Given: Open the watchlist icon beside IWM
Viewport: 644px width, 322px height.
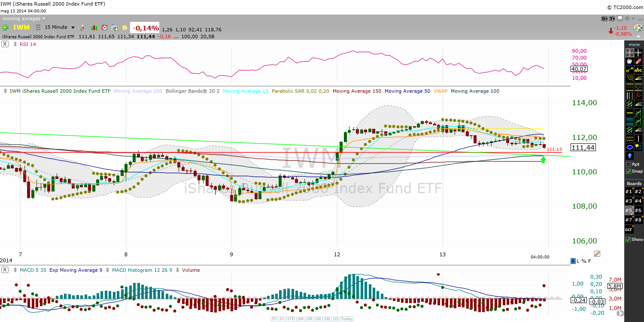Looking at the screenshot, I should [37, 27].
